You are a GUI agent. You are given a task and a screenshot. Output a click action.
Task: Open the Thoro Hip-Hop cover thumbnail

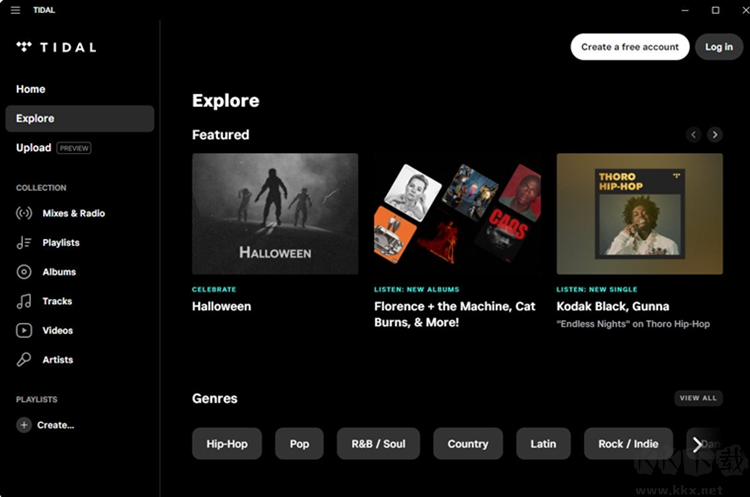point(640,214)
